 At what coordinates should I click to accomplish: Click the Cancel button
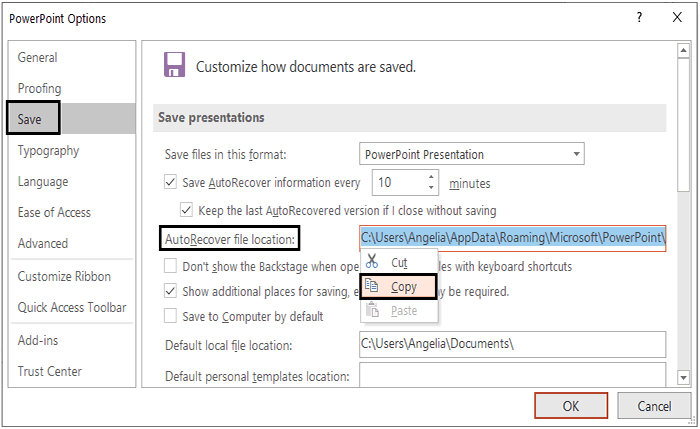pyautogui.click(x=654, y=406)
